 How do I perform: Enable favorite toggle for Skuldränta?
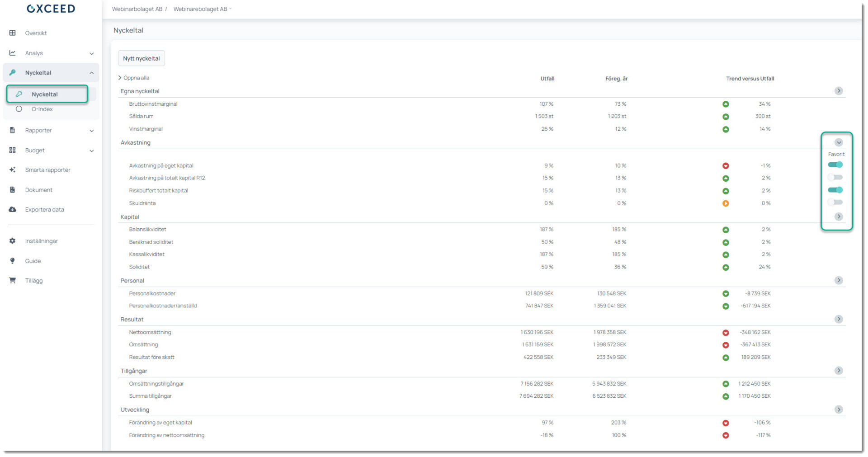click(x=835, y=202)
